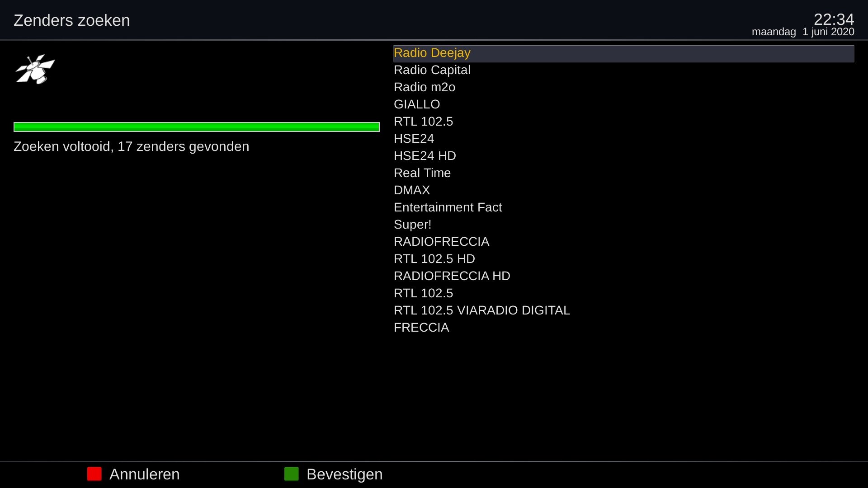Select the DMAX channel
Viewport: 868px width, 488px height.
click(x=624, y=190)
